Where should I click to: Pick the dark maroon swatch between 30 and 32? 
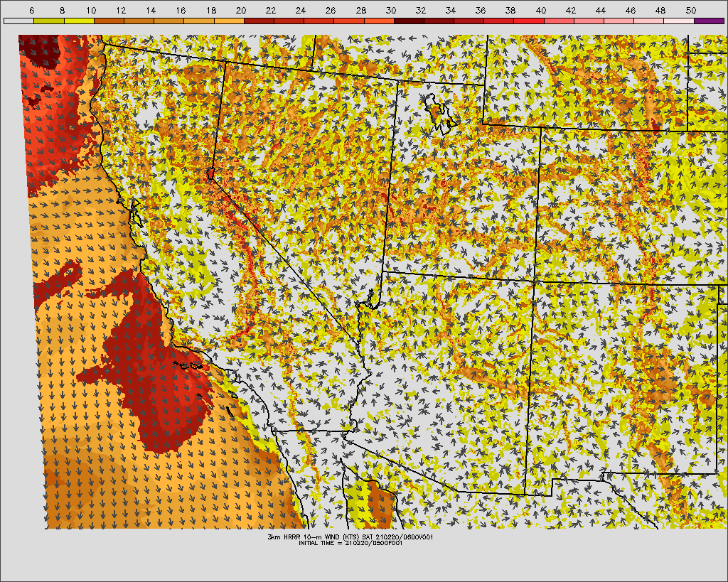(x=409, y=21)
